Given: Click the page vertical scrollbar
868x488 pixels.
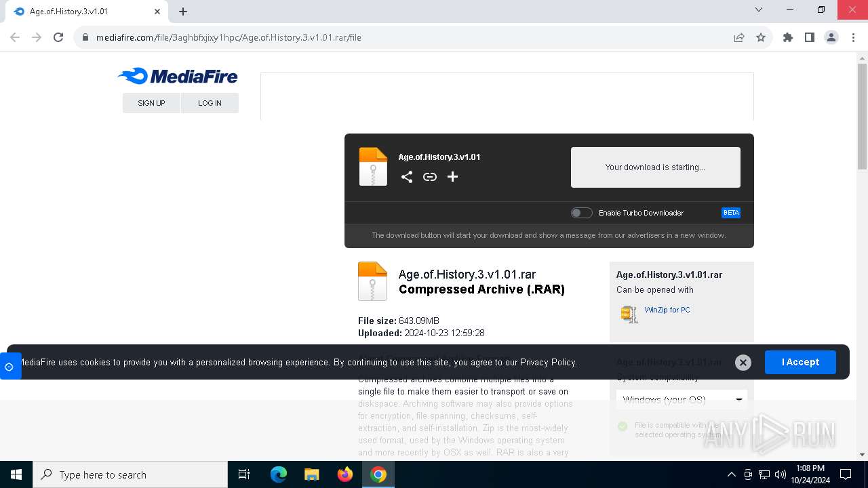Looking at the screenshot, I should pyautogui.click(x=862, y=117).
